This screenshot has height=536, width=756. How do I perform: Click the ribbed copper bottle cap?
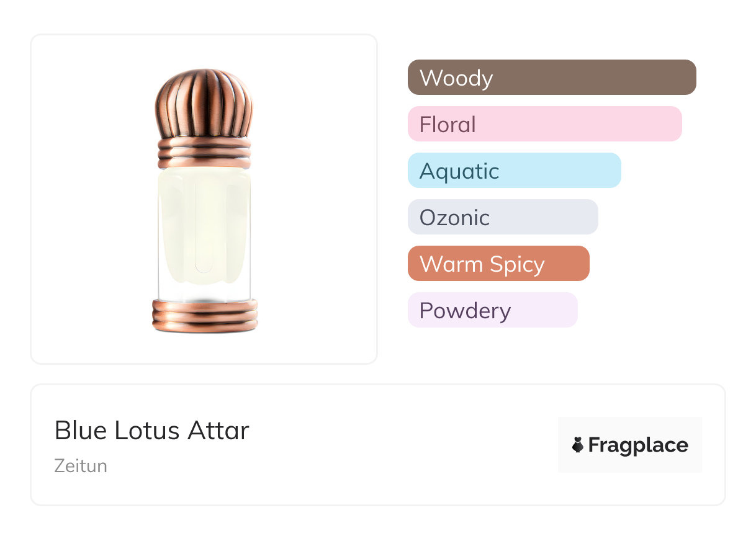tap(204, 104)
